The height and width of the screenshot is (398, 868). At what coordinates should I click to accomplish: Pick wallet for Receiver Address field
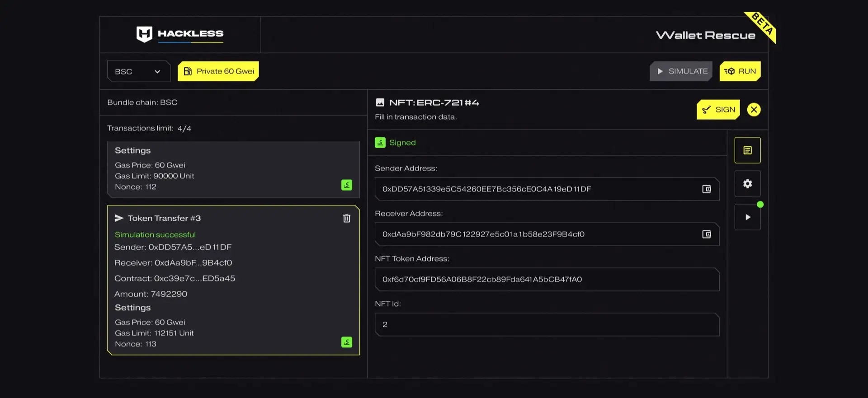coord(707,234)
